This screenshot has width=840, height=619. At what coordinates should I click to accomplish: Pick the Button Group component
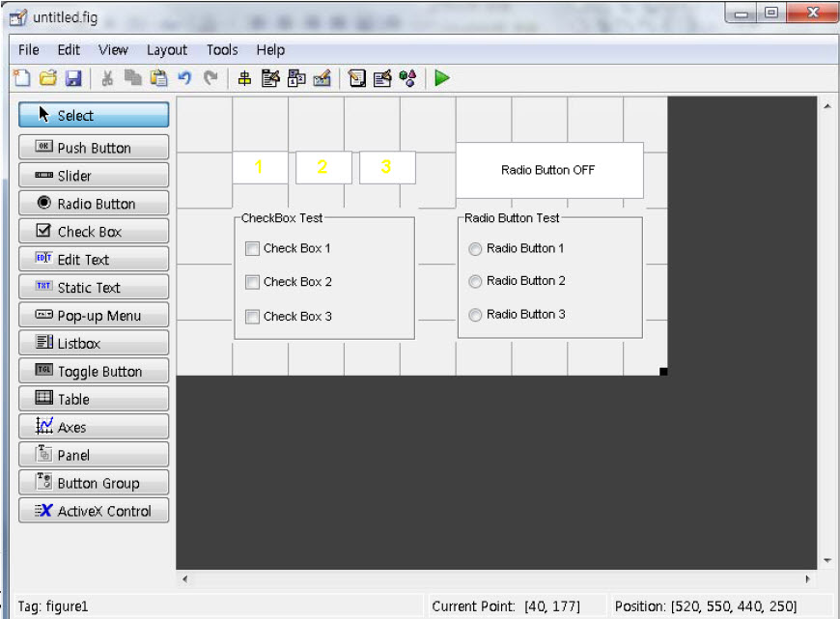(x=94, y=482)
